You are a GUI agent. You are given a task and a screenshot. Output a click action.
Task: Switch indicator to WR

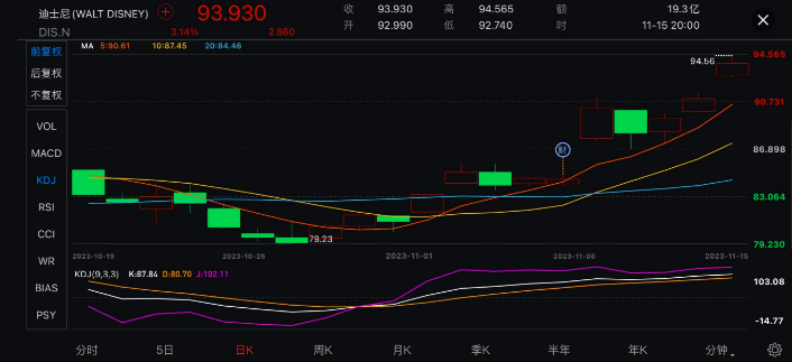[x=46, y=261]
